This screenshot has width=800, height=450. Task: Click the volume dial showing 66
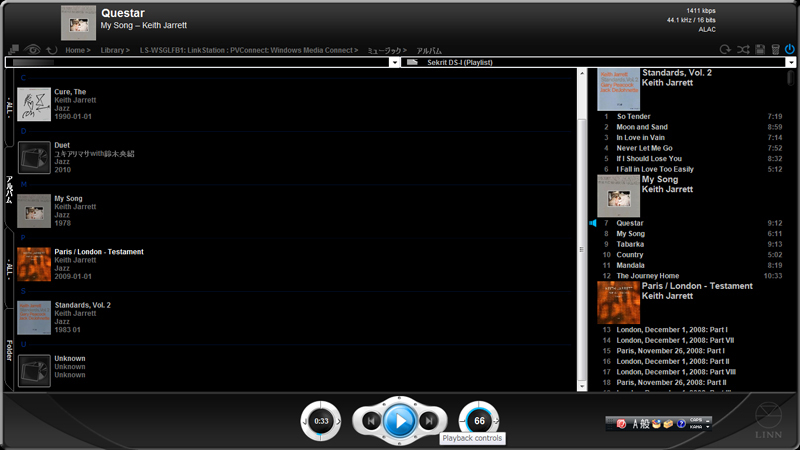[479, 421]
